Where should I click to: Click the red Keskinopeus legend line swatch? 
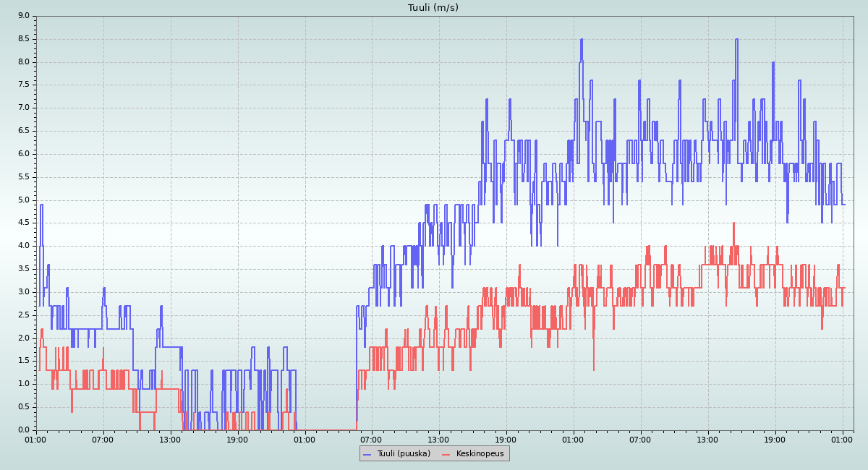click(446, 453)
